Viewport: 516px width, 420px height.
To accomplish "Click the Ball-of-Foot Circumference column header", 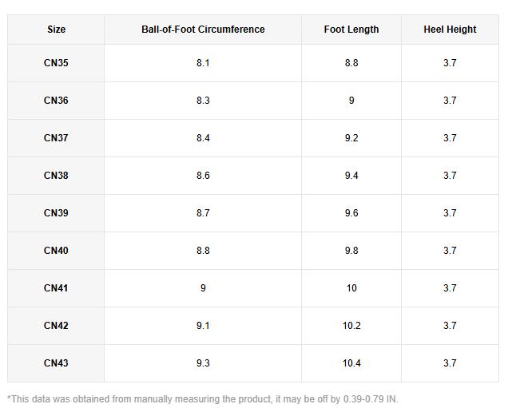I will click(203, 30).
